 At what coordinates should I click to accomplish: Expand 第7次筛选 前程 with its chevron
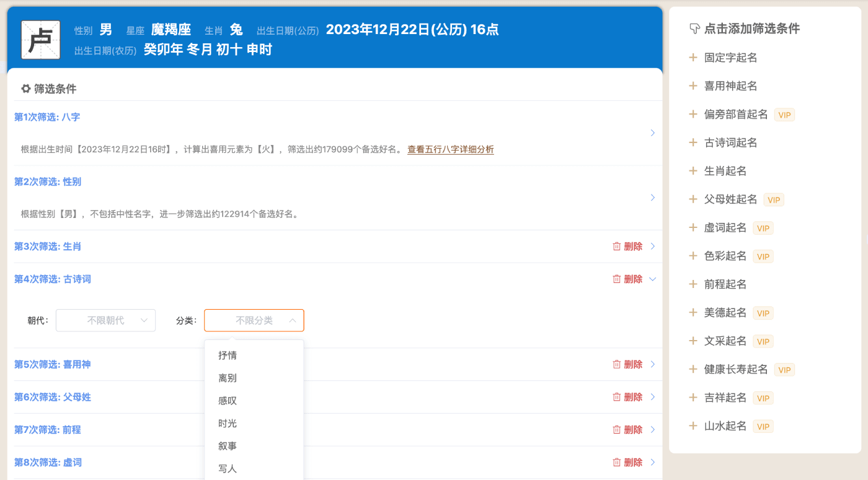(652, 430)
